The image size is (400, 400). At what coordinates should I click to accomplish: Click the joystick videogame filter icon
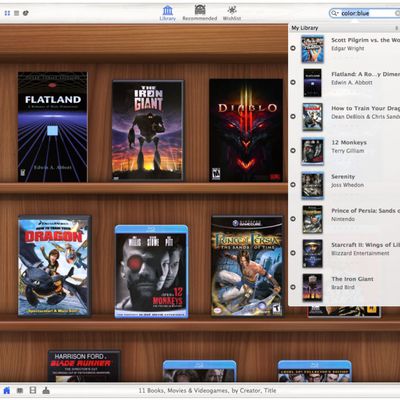tap(46, 390)
